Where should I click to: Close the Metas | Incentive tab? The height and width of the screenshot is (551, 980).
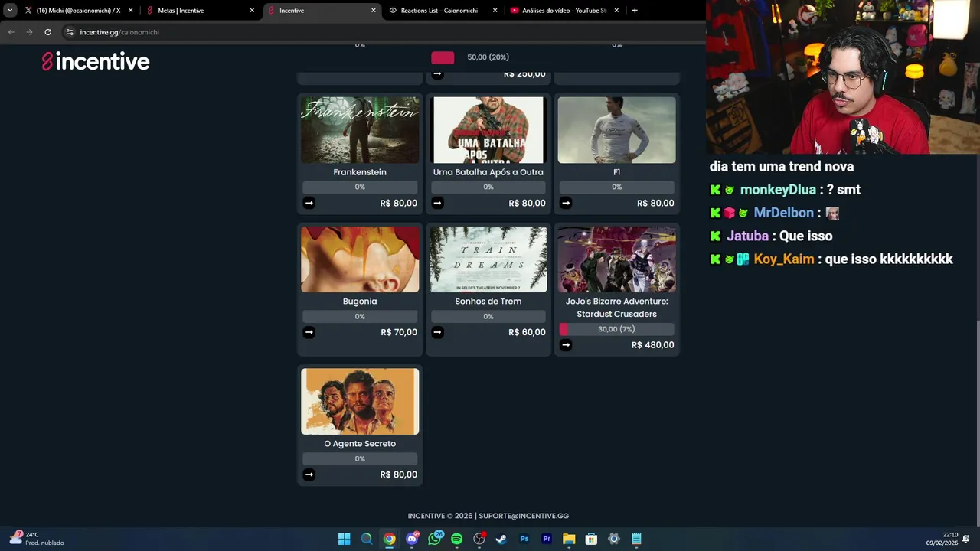[x=252, y=11]
